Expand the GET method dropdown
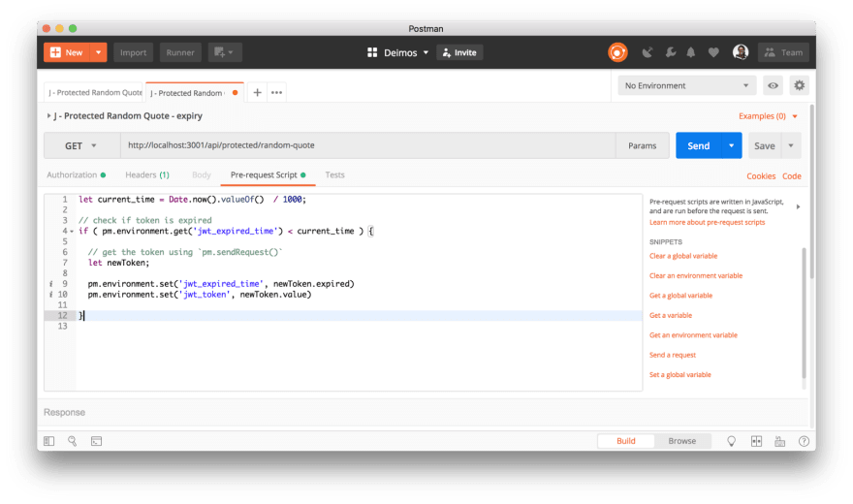This screenshot has width=853, height=504. (x=81, y=145)
